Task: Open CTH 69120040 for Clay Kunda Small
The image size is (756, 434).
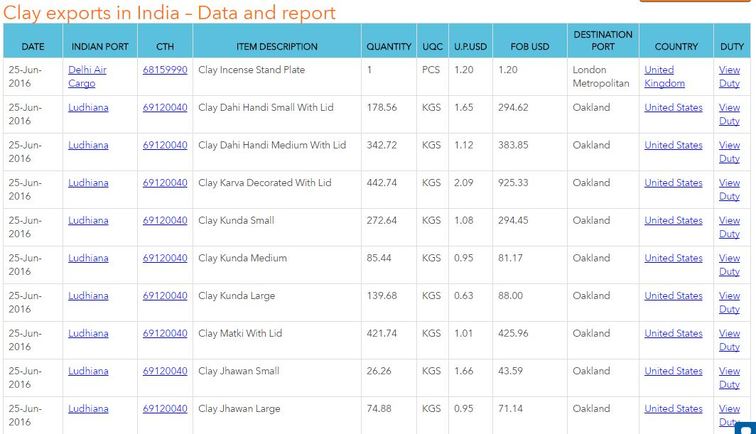Action: tap(165, 220)
